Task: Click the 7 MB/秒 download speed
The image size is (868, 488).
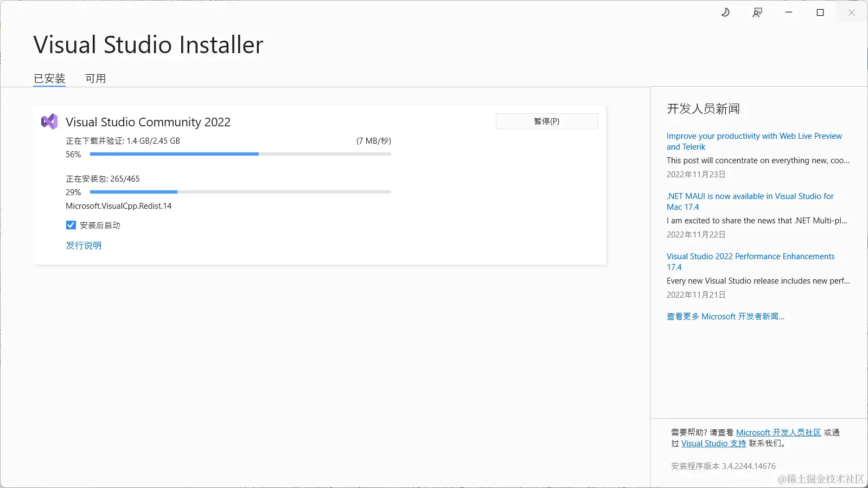Action: pyautogui.click(x=374, y=141)
